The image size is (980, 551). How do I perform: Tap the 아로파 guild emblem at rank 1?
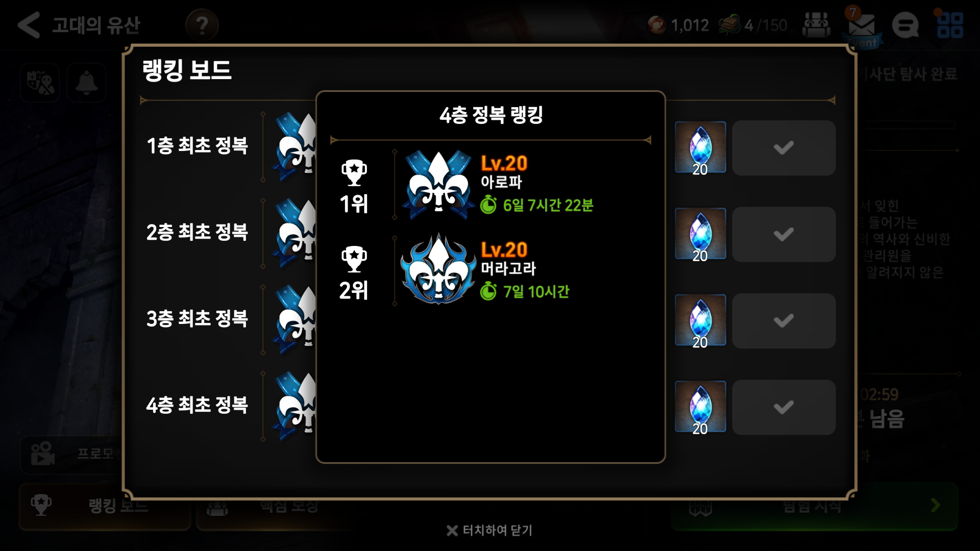438,185
